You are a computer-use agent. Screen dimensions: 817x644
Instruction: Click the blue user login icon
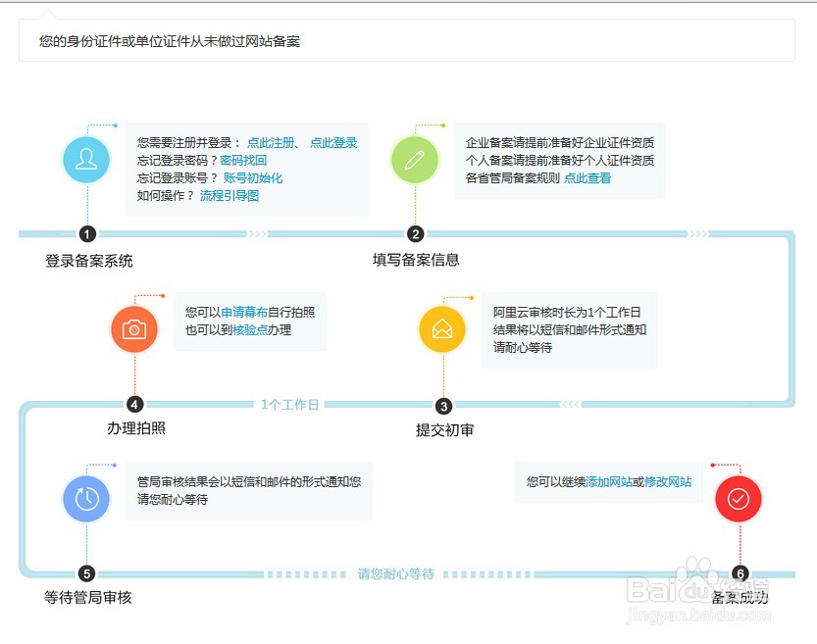click(x=86, y=160)
